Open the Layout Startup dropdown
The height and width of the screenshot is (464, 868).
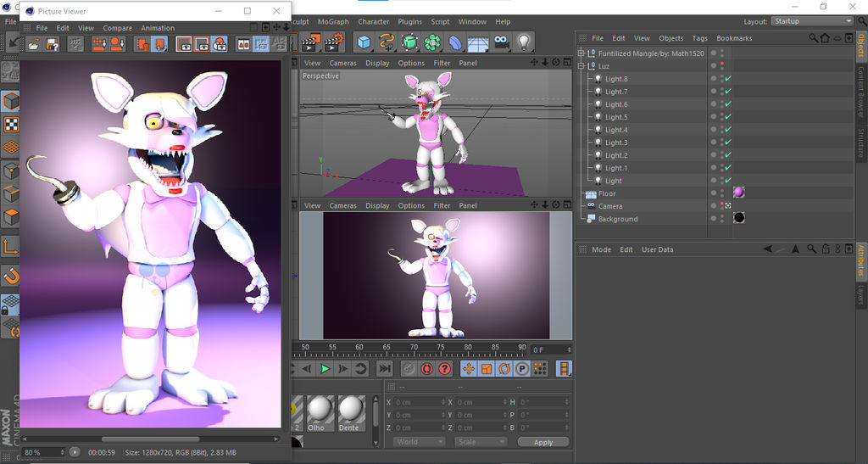812,21
